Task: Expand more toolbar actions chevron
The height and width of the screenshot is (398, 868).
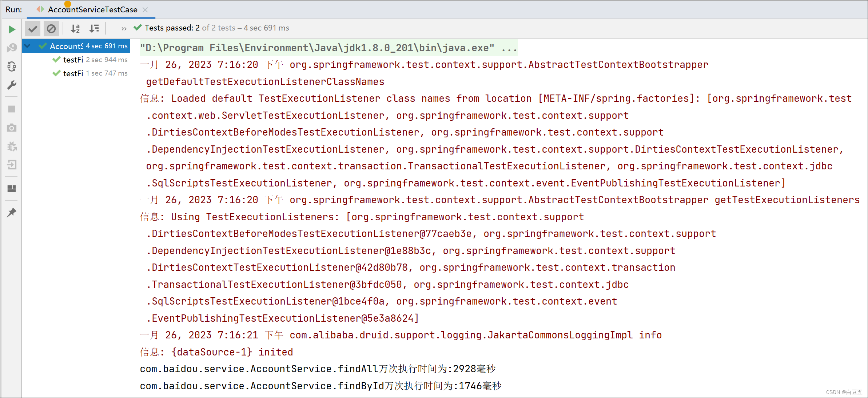Action: (124, 28)
